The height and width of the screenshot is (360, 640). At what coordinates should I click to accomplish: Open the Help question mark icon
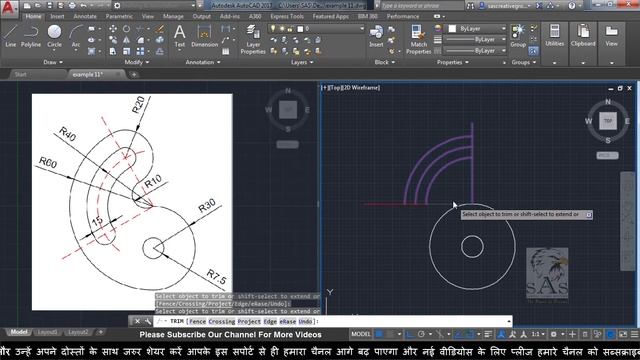click(x=572, y=6)
